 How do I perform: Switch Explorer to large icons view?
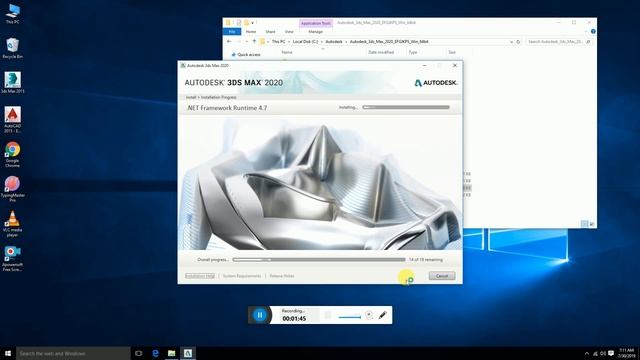[x=592, y=224]
